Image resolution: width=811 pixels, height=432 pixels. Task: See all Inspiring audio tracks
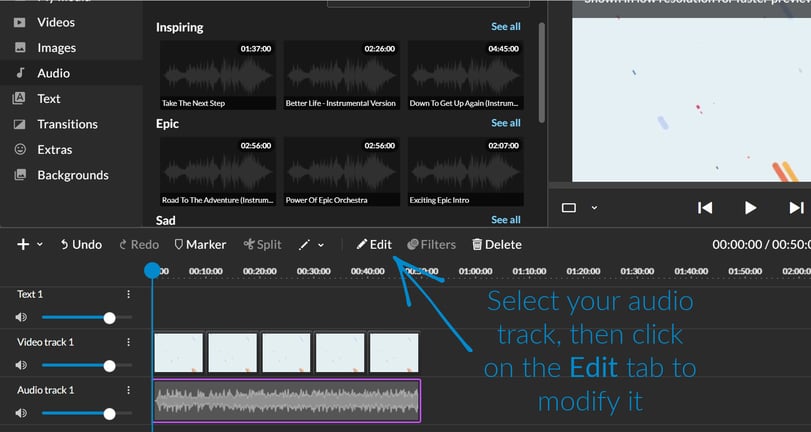pyautogui.click(x=506, y=26)
